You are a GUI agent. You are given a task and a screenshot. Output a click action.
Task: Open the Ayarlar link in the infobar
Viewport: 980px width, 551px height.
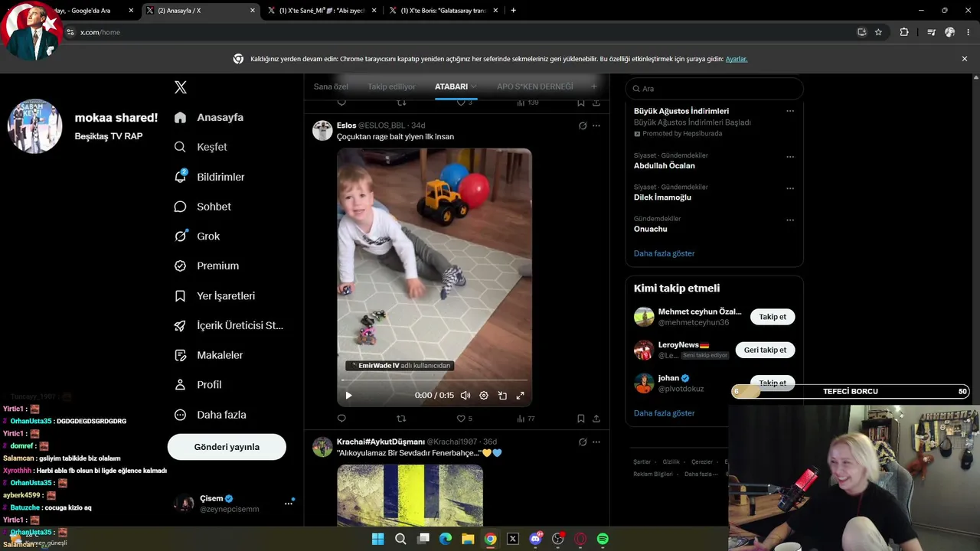click(x=736, y=59)
